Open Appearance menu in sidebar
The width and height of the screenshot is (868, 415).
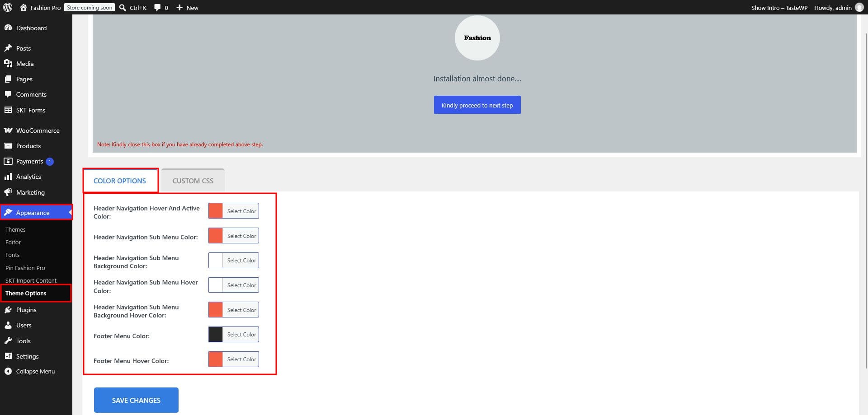click(36, 212)
